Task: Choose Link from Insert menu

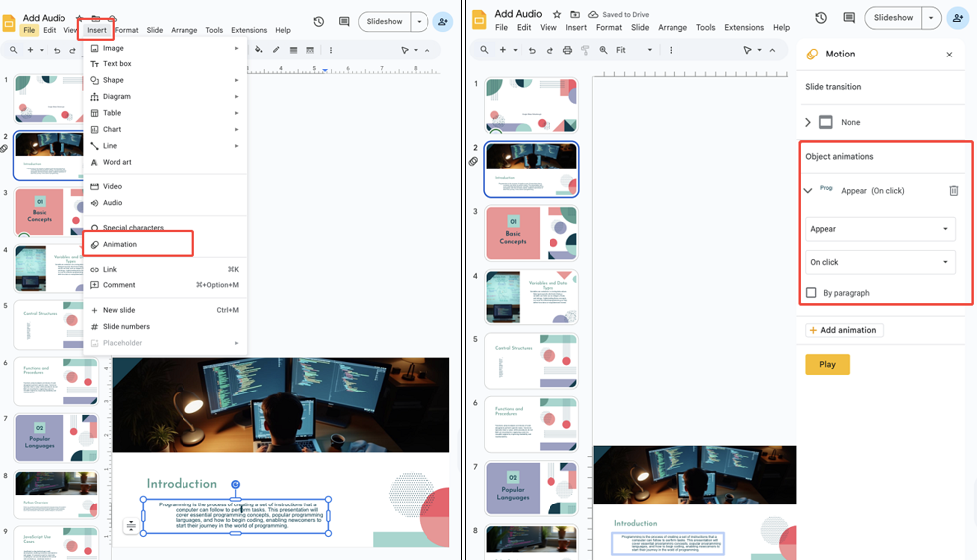Action: tap(165, 270)
